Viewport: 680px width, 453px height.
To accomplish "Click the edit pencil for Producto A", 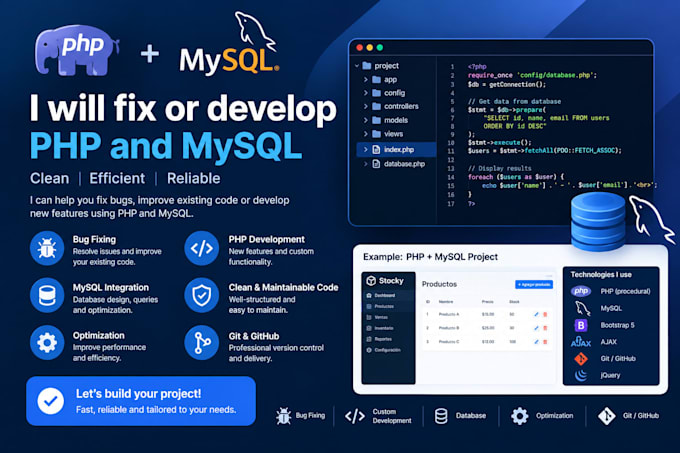I will (536, 314).
